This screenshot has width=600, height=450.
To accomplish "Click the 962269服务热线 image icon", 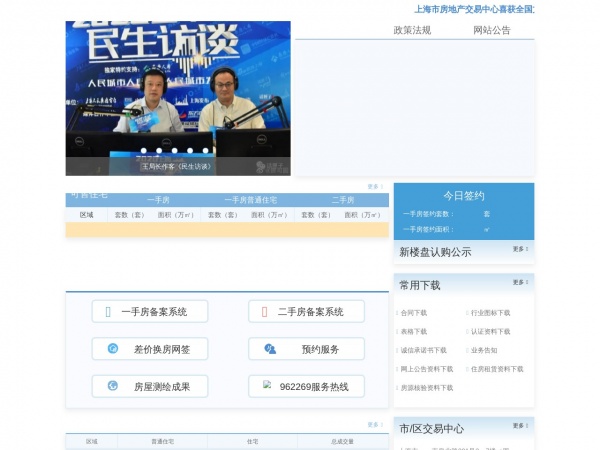I will pos(267,385).
